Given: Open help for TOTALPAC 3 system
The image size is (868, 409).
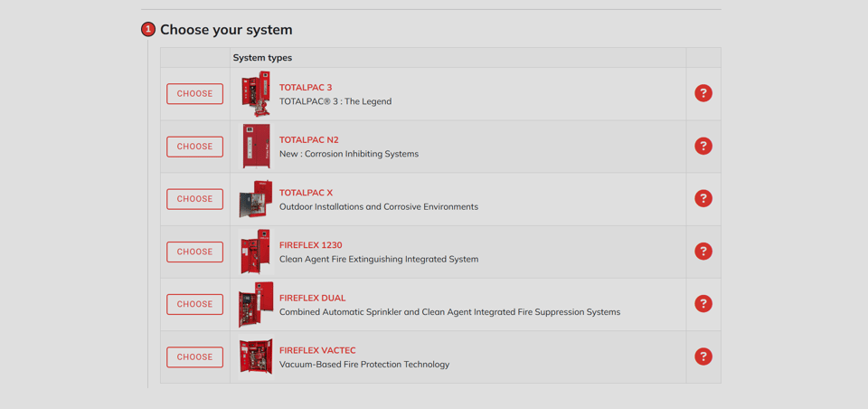Looking at the screenshot, I should (703, 94).
